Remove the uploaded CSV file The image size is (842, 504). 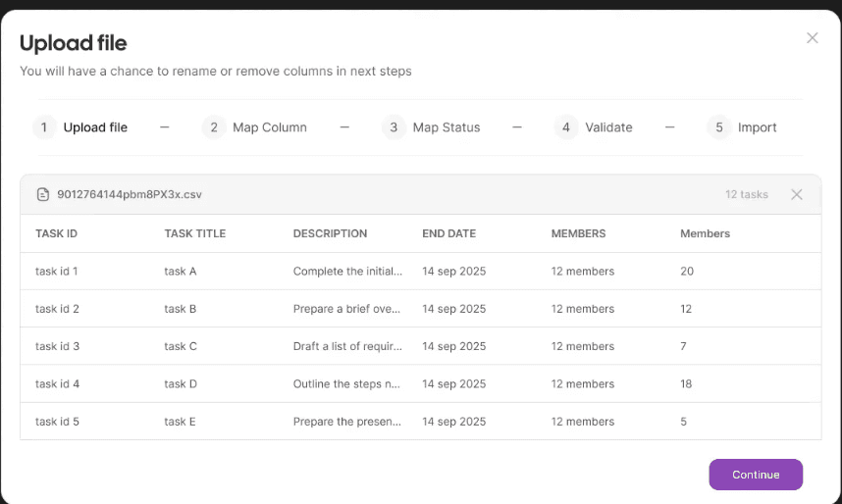[x=796, y=194]
